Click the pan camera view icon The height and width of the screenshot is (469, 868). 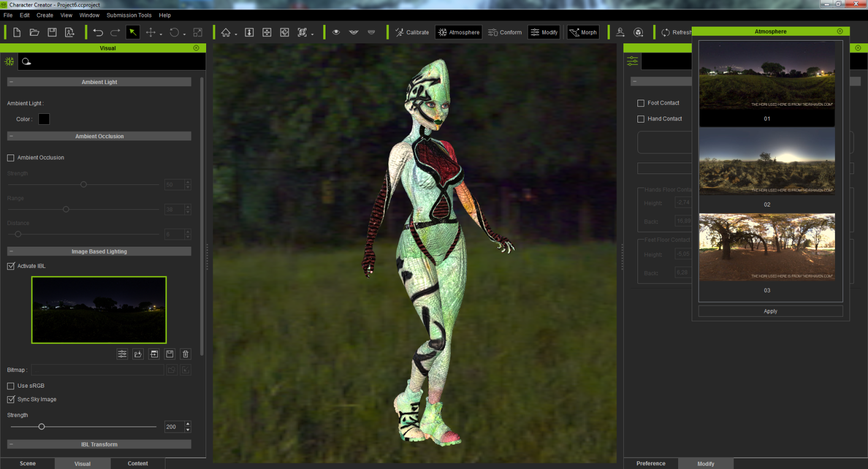pos(267,33)
